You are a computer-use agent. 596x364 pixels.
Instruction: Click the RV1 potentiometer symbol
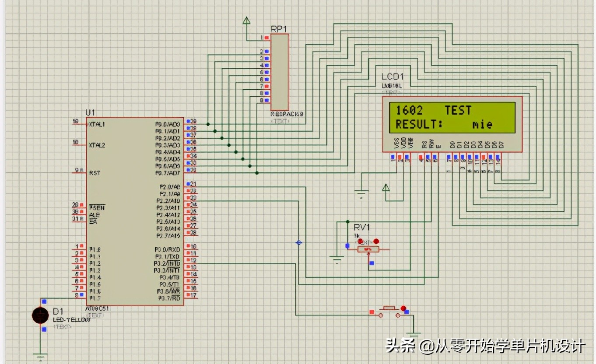(368, 248)
